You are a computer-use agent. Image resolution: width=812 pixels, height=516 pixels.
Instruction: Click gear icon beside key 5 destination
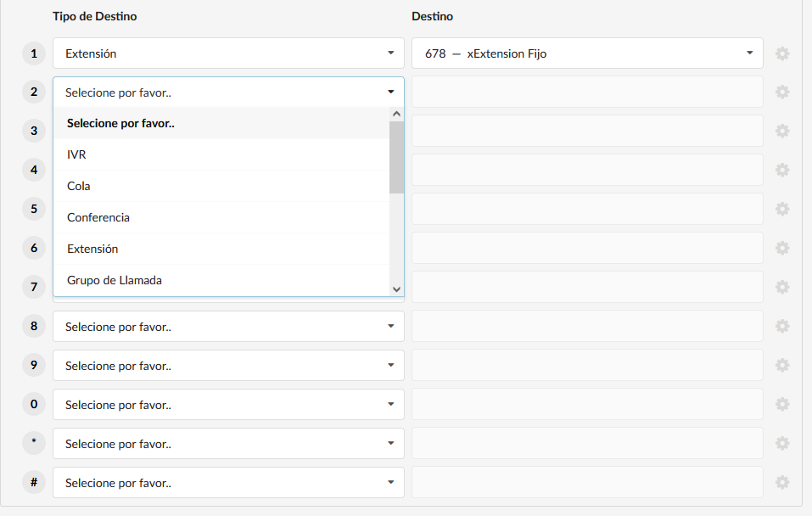(782, 209)
